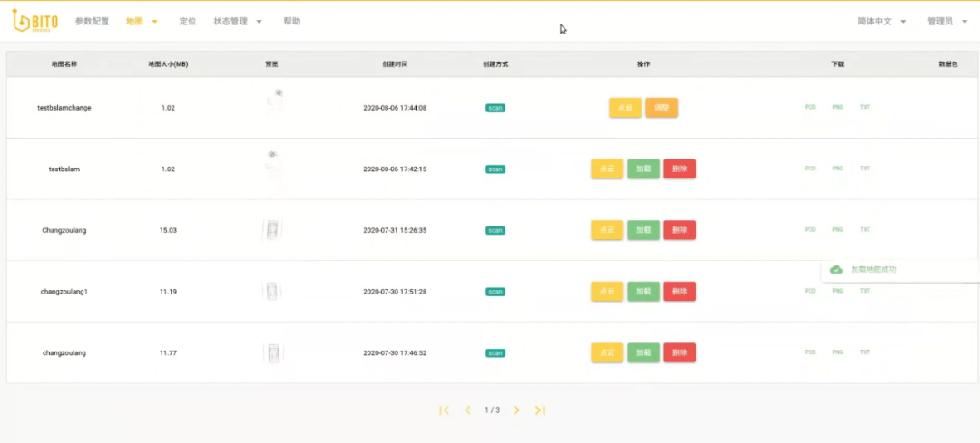Image resolution: width=980 pixels, height=443 pixels.
Task: Open the preview thumbnail for Changzoulang
Action: click(x=272, y=230)
